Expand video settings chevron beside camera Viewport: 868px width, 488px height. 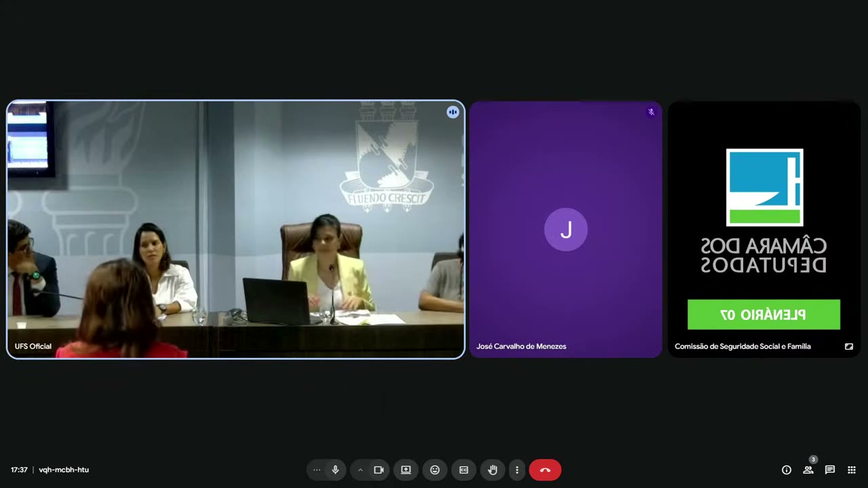point(360,470)
